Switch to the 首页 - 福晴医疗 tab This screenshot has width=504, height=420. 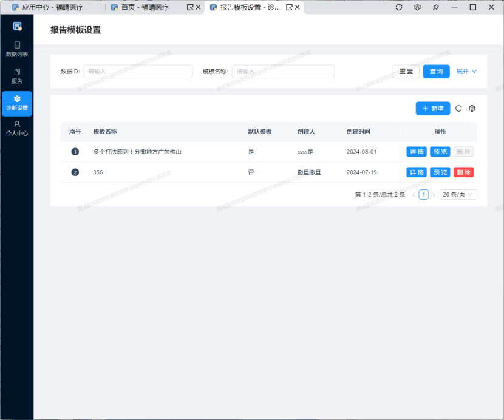pos(145,7)
